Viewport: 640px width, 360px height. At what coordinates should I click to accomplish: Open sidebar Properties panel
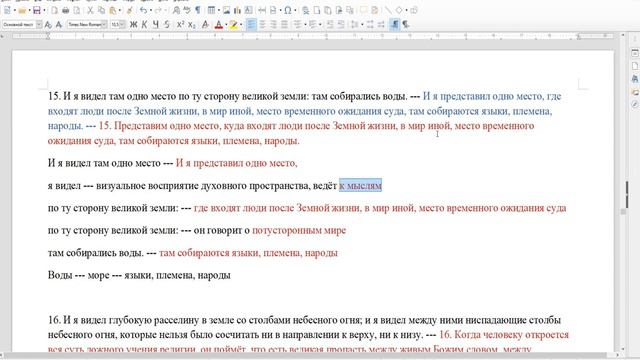tap(635, 53)
